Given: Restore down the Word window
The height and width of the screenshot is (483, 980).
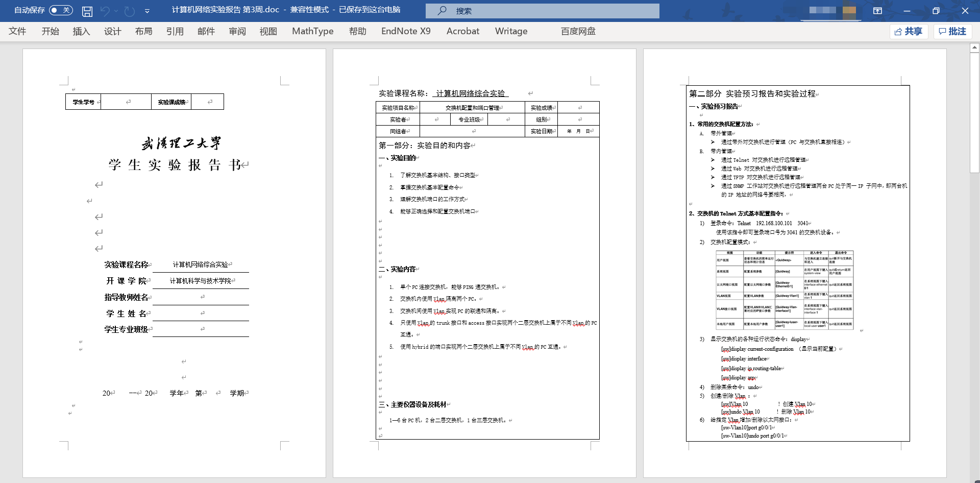Looking at the screenshot, I should pos(936,11).
